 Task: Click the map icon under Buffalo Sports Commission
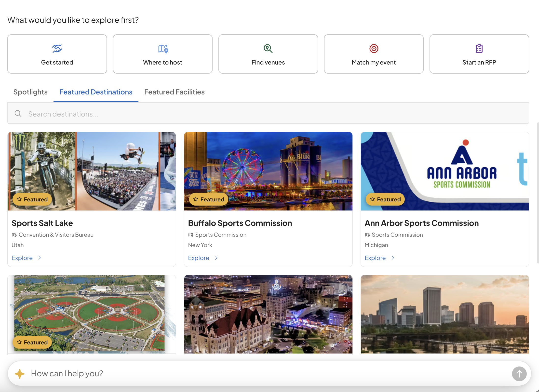tap(191, 235)
